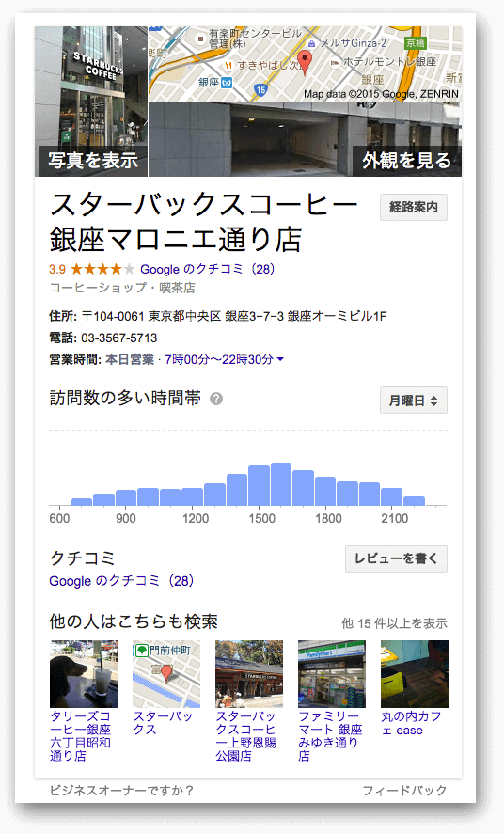Click the 経路案内 directions button

coord(414,207)
